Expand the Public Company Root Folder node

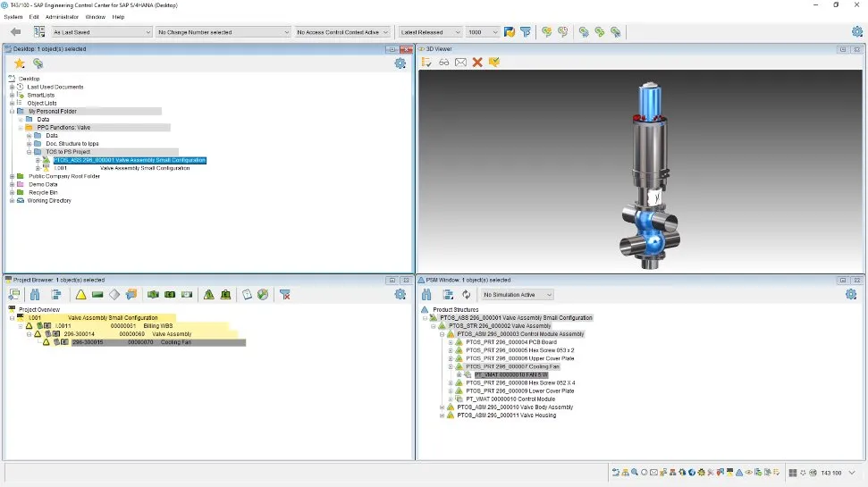pyautogui.click(x=12, y=176)
